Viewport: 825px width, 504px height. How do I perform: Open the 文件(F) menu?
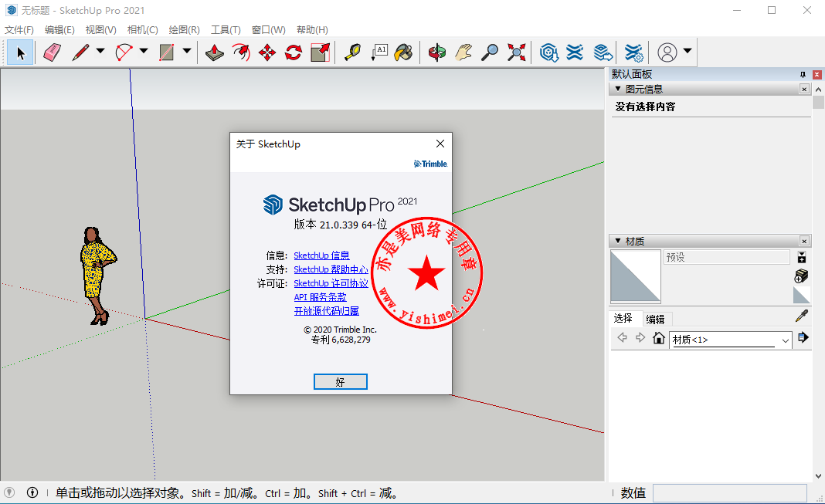coord(19,30)
